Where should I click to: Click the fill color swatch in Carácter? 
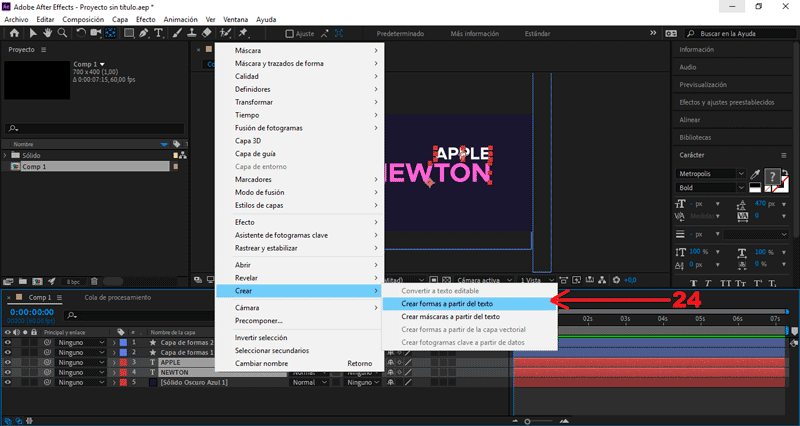[772, 177]
